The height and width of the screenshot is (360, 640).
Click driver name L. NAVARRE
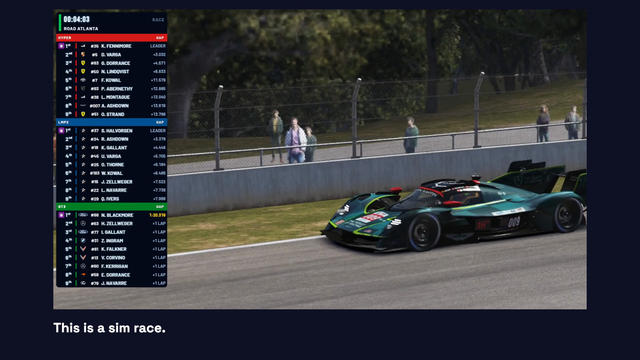pos(114,190)
